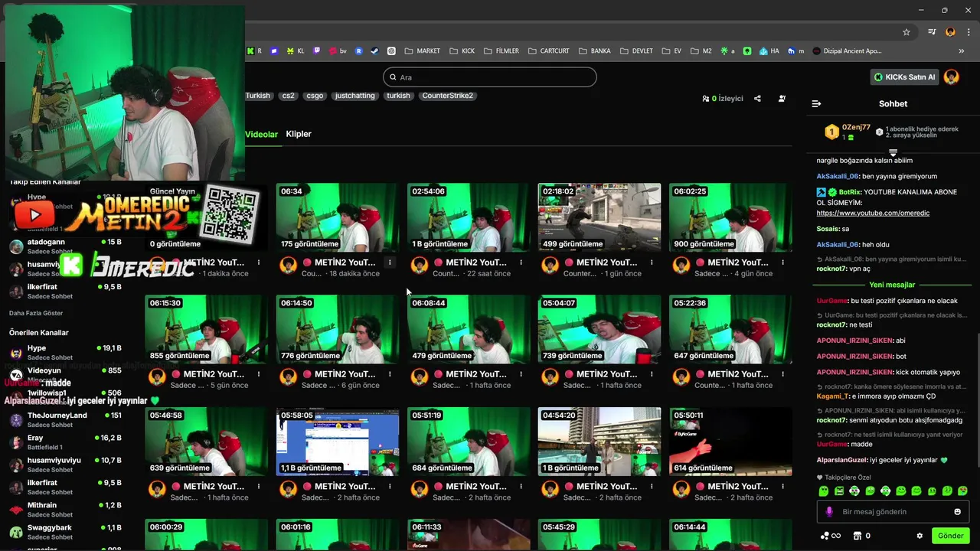Image resolution: width=980 pixels, height=551 pixels.
Task: Open the emoji picker in message box
Action: (957, 512)
